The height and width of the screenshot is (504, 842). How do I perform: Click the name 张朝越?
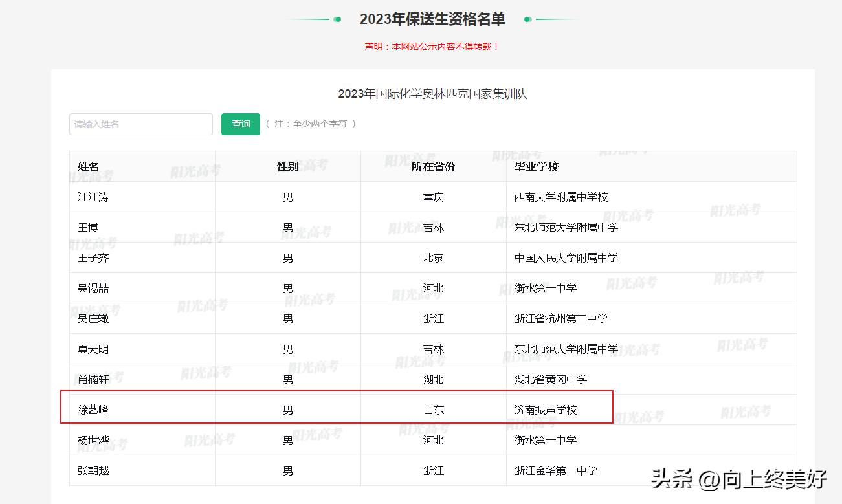[93, 471]
